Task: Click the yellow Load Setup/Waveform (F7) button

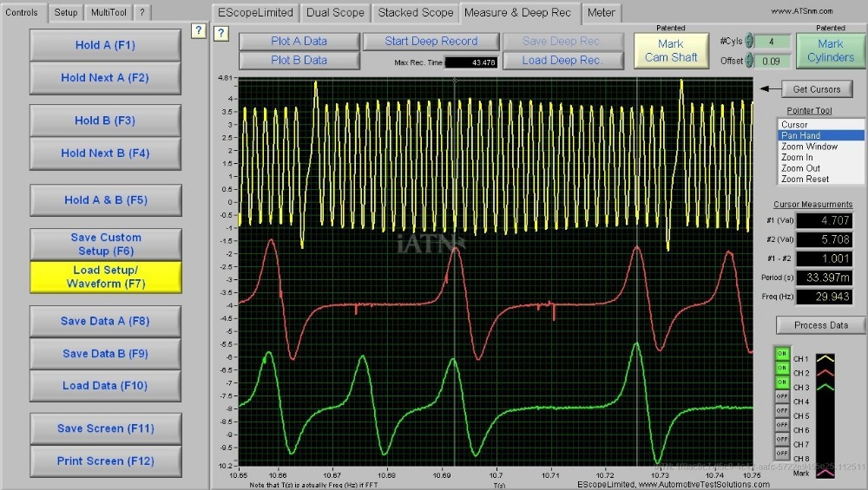Action: (106, 277)
